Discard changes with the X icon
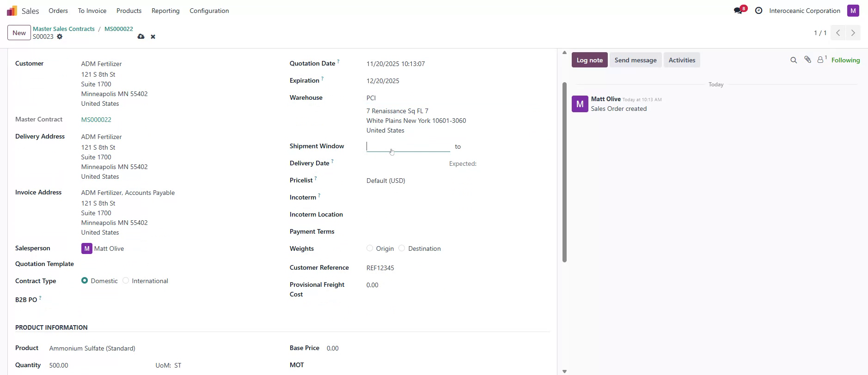This screenshot has height=375, width=868. point(153,36)
